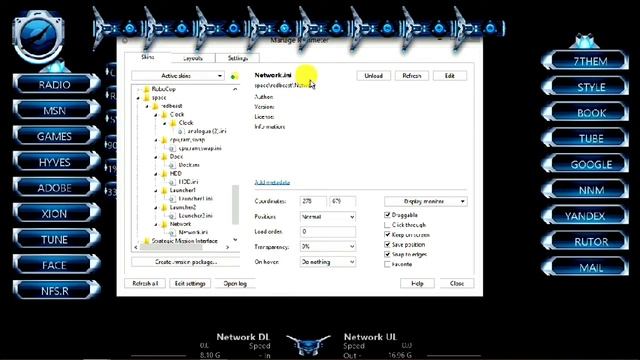Click the Unload button

pyautogui.click(x=373, y=76)
